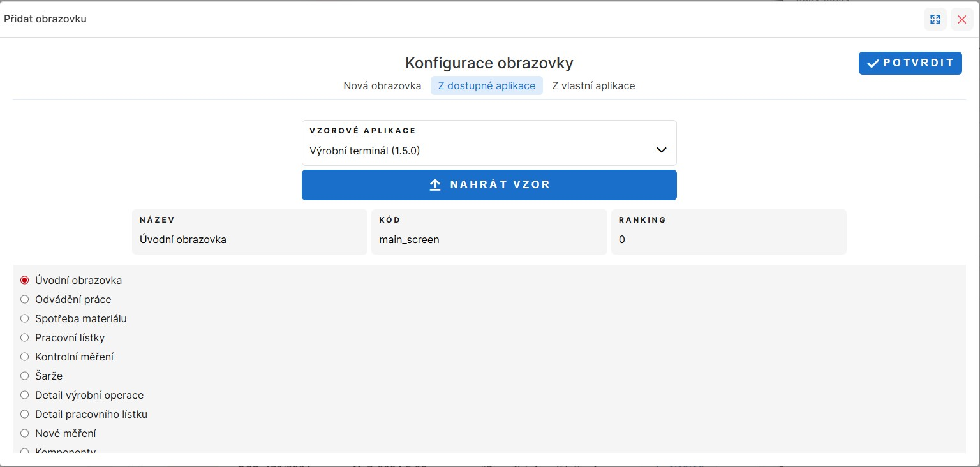Screen dimensions: 980x467
Task: Close the Přidat obrazovku dialog
Action: point(961,19)
